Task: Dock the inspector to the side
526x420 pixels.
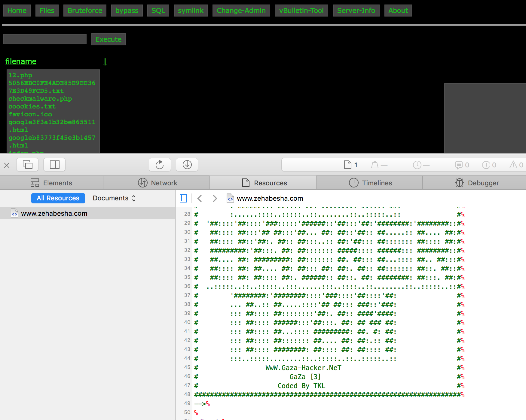Action: [x=54, y=165]
